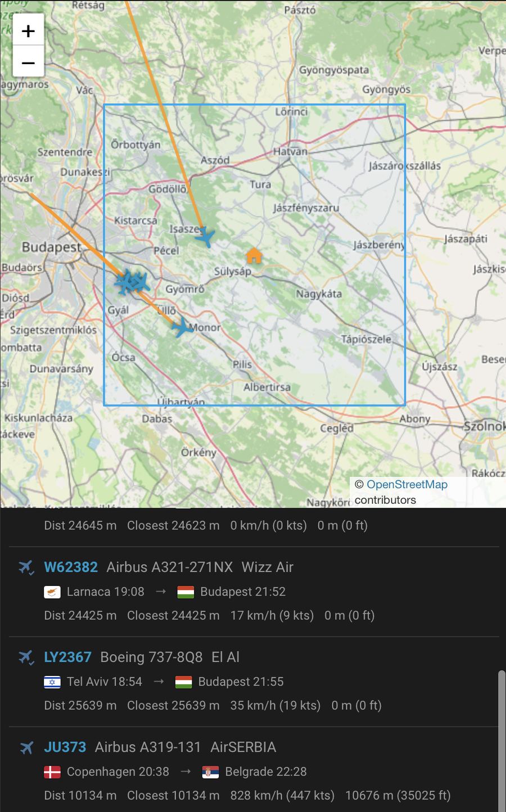Open the OpenStreetMap attribution link
Image resolution: width=506 pixels, height=812 pixels.
click(x=407, y=484)
